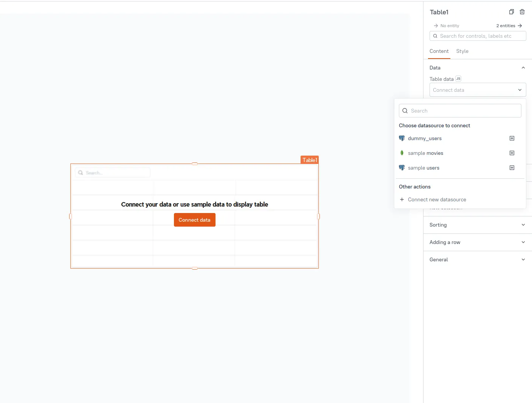
Task: Click the PostgreSQL icon beside sample users
Action: [x=402, y=168]
